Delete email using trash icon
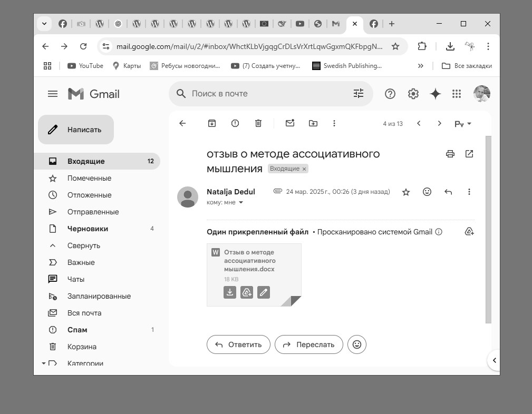Viewport: 532px width, 414px height. [258, 123]
